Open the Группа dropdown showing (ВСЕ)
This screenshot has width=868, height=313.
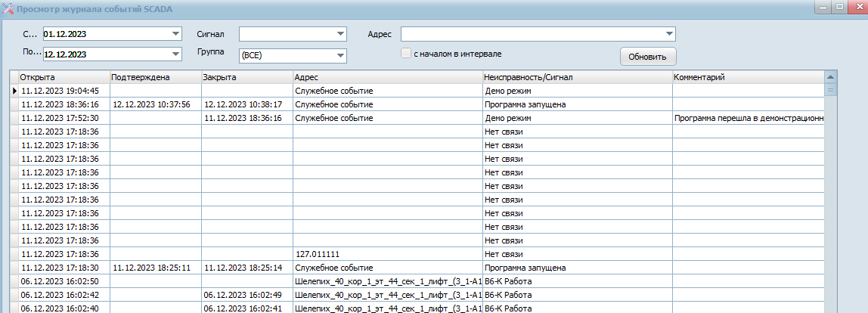coord(339,55)
